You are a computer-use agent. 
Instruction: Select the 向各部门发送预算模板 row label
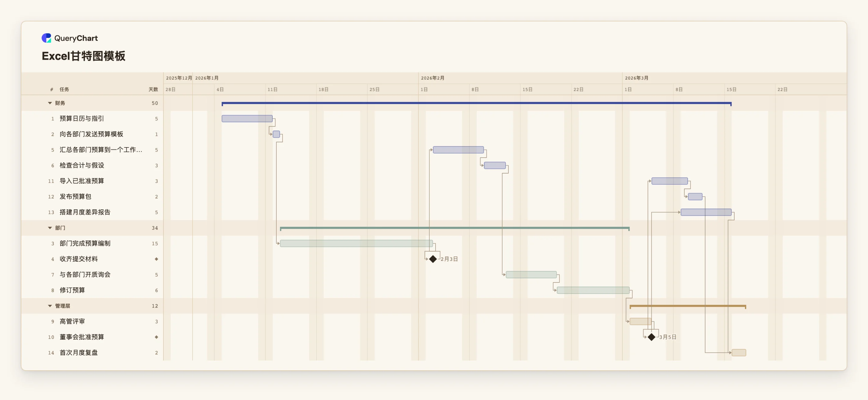[91, 134]
